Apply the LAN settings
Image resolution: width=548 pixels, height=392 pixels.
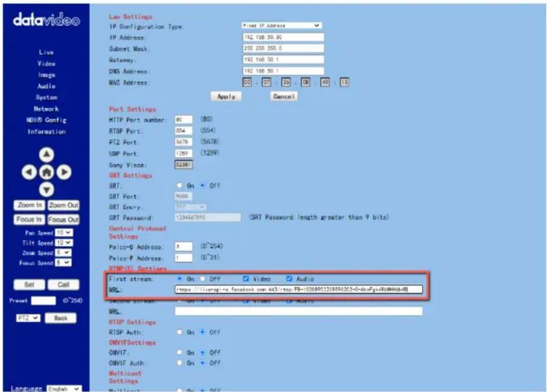tap(226, 96)
